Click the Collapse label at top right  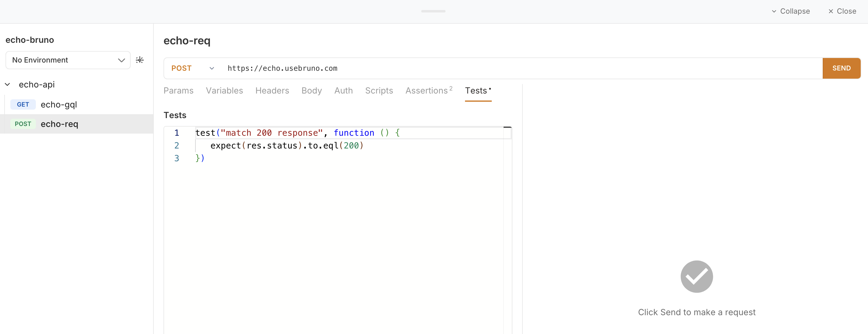(x=794, y=11)
